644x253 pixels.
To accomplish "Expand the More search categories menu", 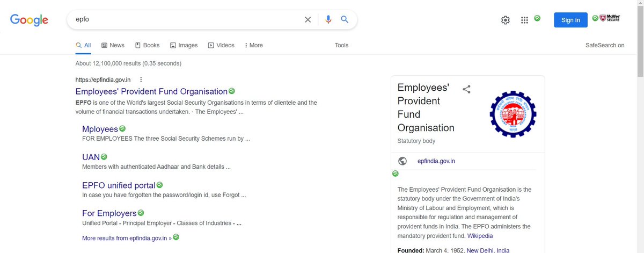I will (x=254, y=45).
